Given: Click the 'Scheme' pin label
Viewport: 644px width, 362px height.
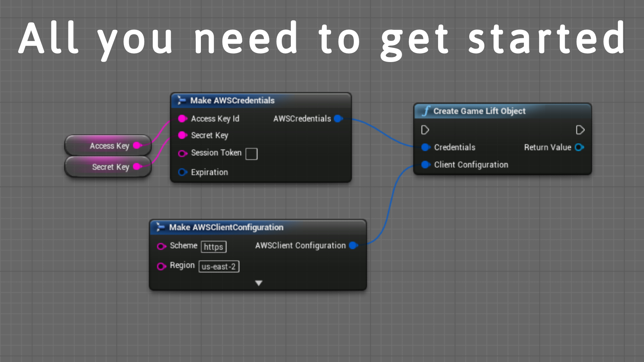Looking at the screenshot, I should coord(183,245).
